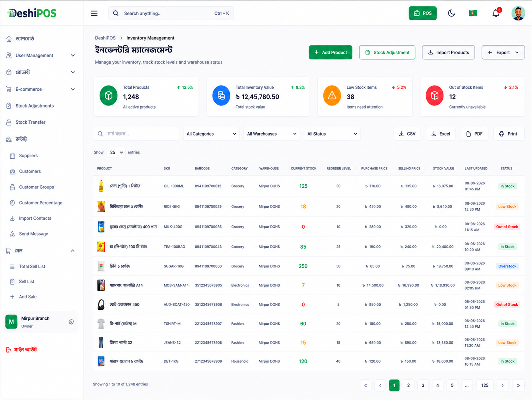Screen dimensions: 532x400
Task: Open notifications bell icon
Action: pyautogui.click(x=496, y=13)
